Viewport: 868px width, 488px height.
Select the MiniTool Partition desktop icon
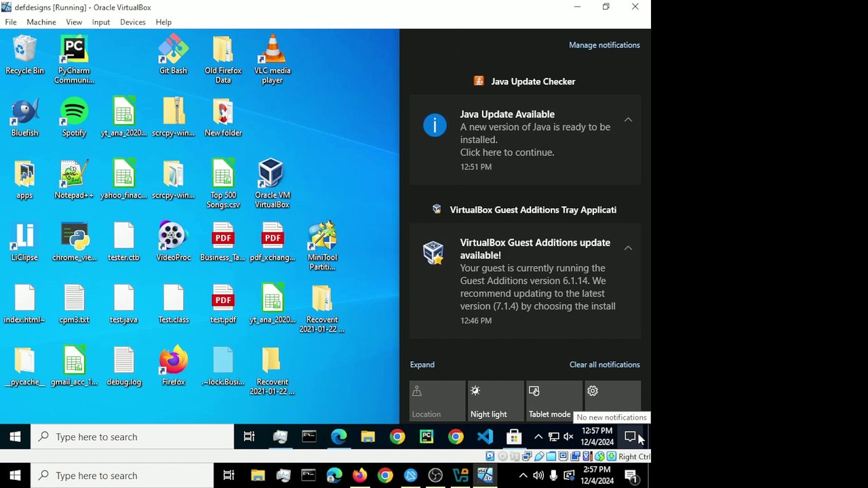pos(322,247)
